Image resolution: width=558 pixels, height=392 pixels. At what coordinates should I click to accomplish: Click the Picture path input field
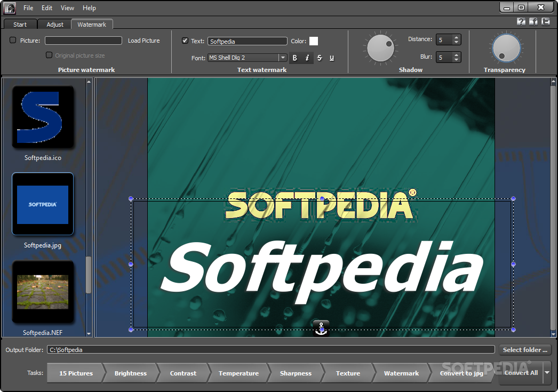[x=83, y=41]
